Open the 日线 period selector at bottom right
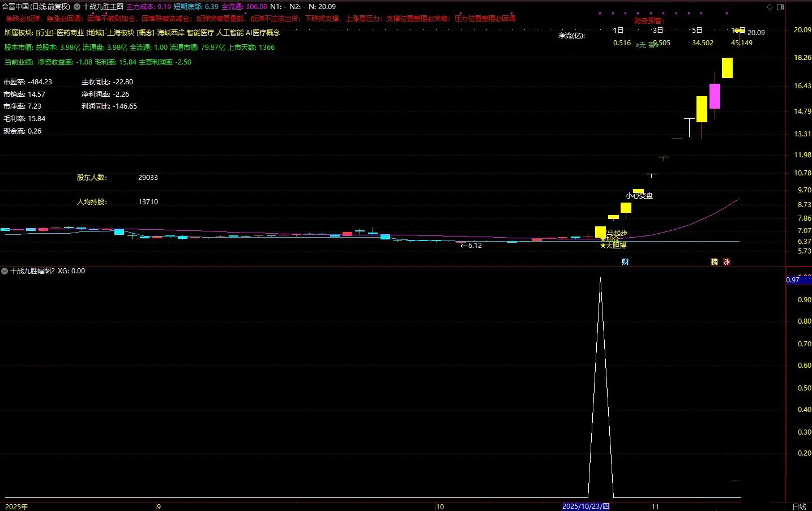 point(799,506)
